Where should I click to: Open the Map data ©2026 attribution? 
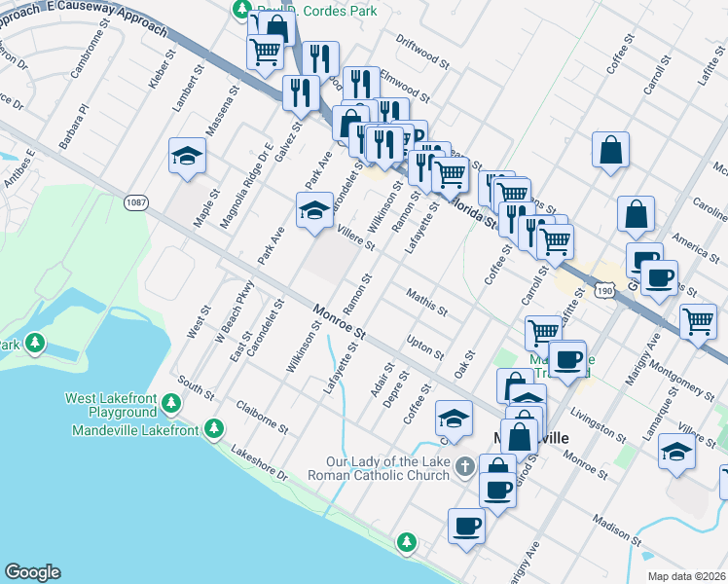pos(687,577)
